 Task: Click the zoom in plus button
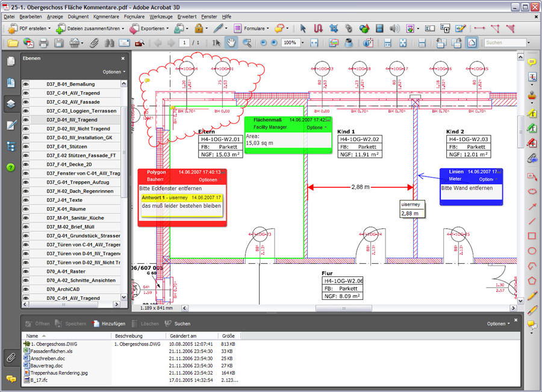[x=274, y=43]
